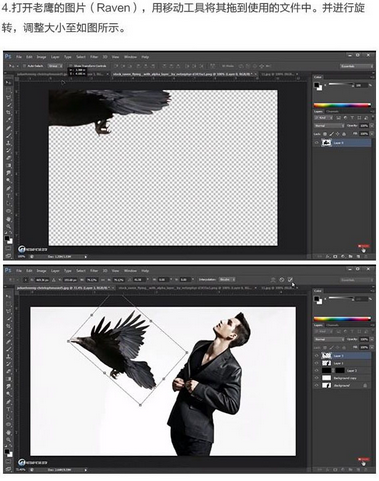Select Hand tool in upper Photoshop window
379x481 pixels.
(x=9, y=219)
